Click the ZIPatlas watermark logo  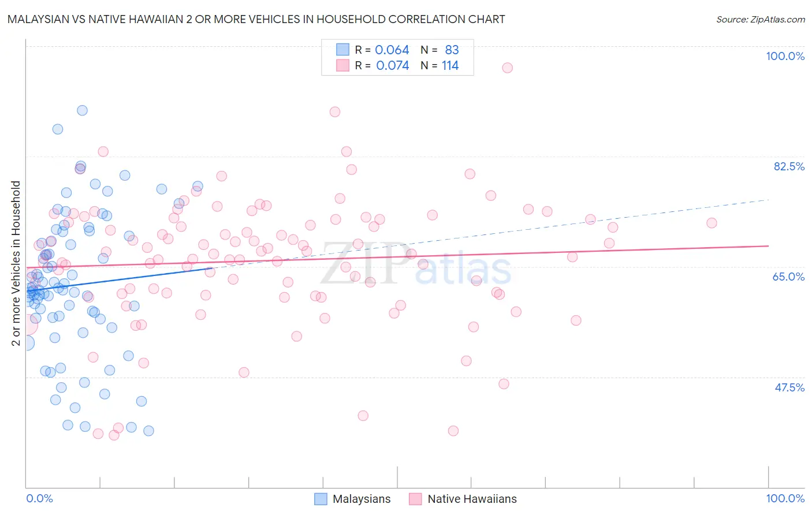click(416, 263)
